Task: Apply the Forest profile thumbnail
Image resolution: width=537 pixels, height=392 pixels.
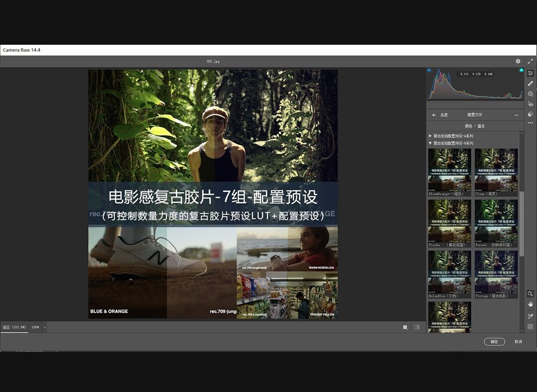Action: coord(496,224)
